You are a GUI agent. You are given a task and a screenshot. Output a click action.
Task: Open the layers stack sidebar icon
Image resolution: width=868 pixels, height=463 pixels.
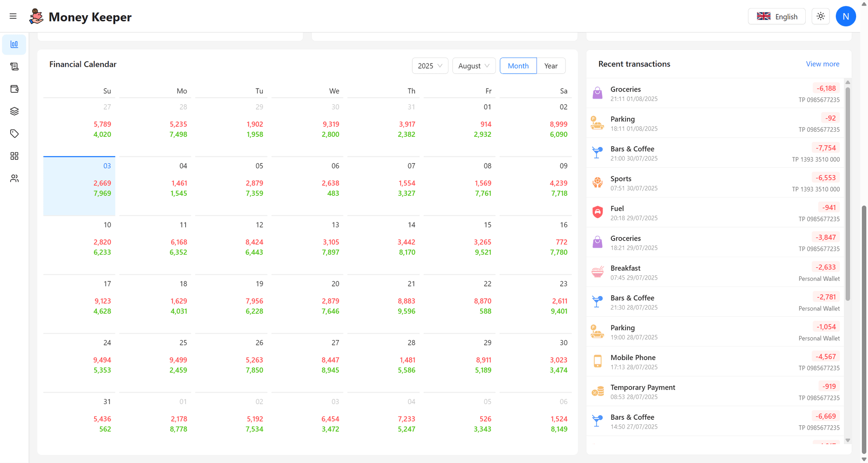14,111
